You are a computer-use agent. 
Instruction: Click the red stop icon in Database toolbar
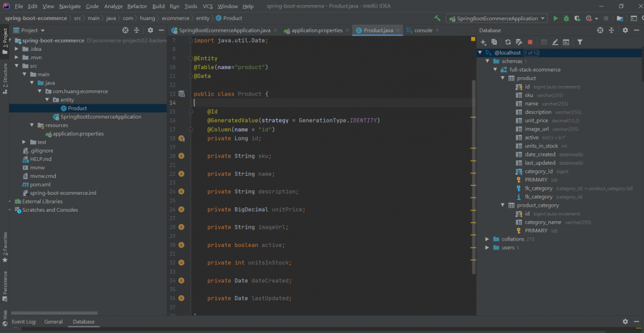click(530, 42)
